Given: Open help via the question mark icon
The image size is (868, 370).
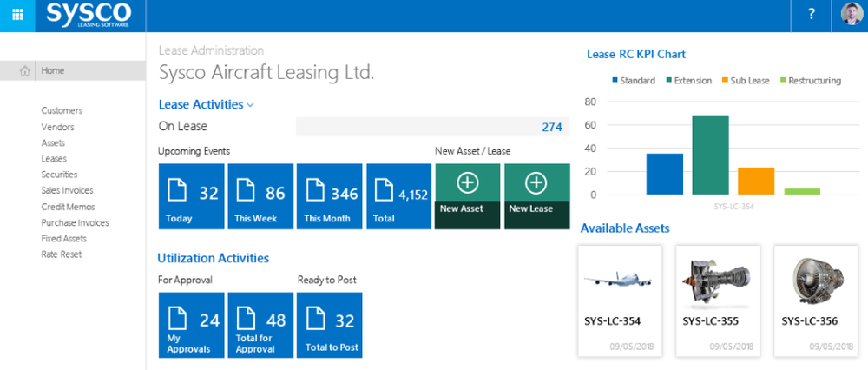Looking at the screenshot, I should (811, 15).
